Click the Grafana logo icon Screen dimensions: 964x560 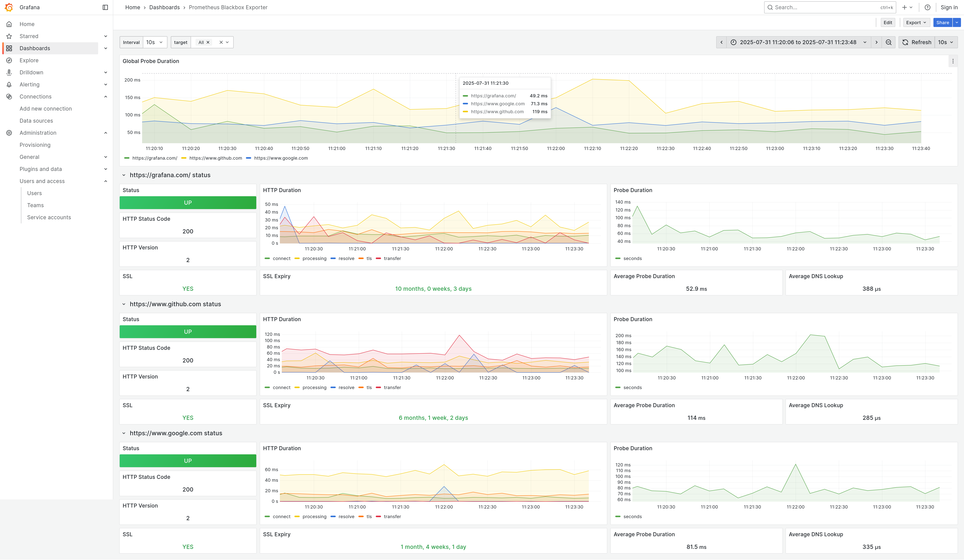coord(9,7)
